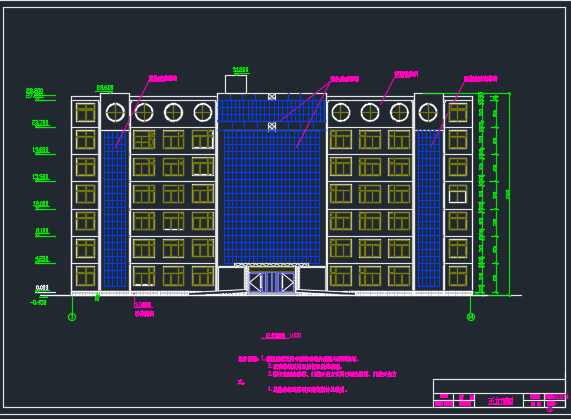Select the magenta leader label at the far upper right

tap(481, 79)
